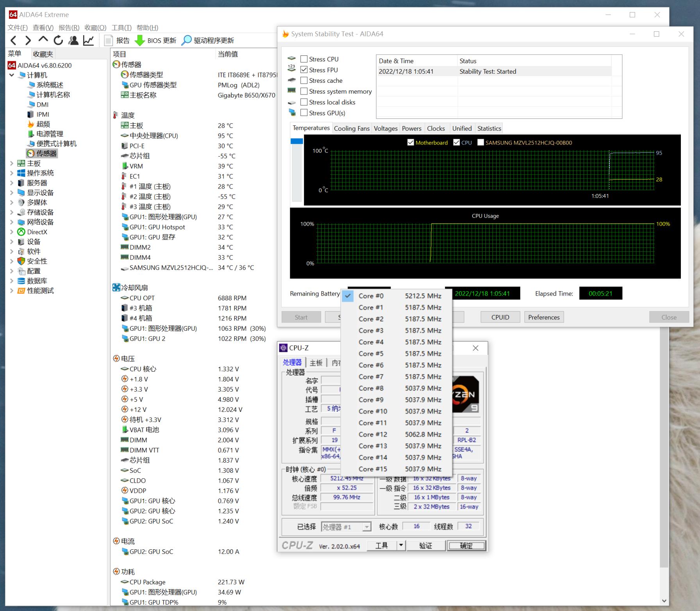This screenshot has width=700, height=611.
Task: Collapse the 计算机 tree node
Action: pyautogui.click(x=12, y=75)
